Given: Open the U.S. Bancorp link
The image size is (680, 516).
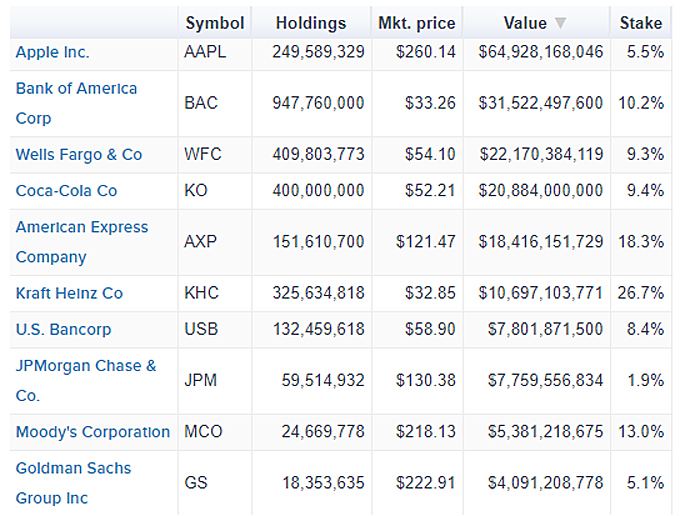Looking at the screenshot, I should pos(63,330).
